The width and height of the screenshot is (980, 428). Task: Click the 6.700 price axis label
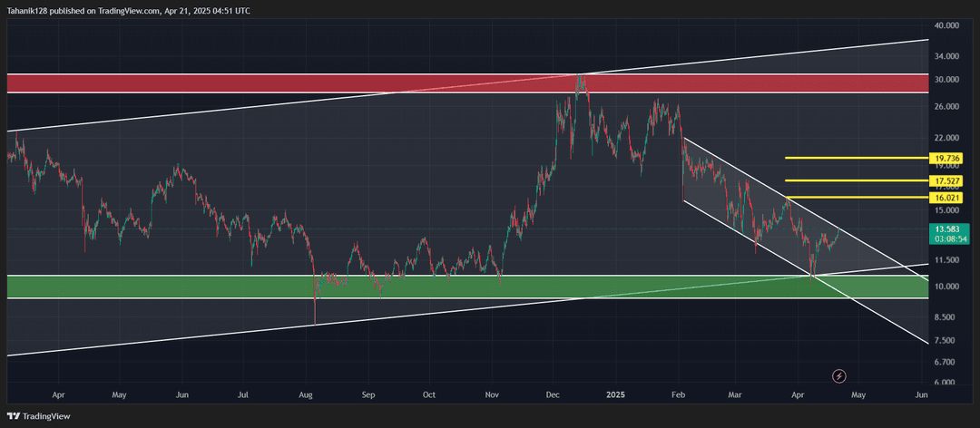946,362
